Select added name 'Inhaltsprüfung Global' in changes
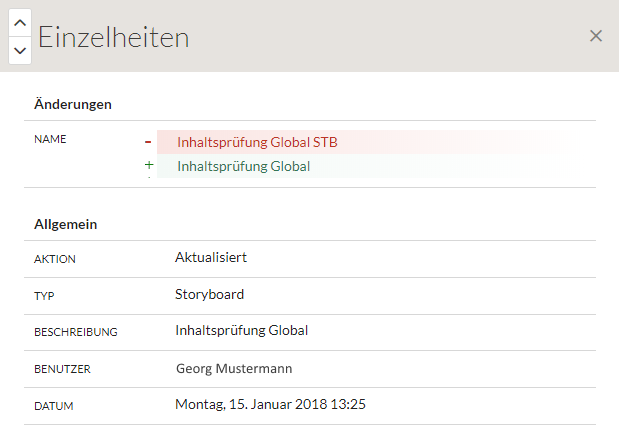This screenshot has width=619, height=428. (x=243, y=166)
